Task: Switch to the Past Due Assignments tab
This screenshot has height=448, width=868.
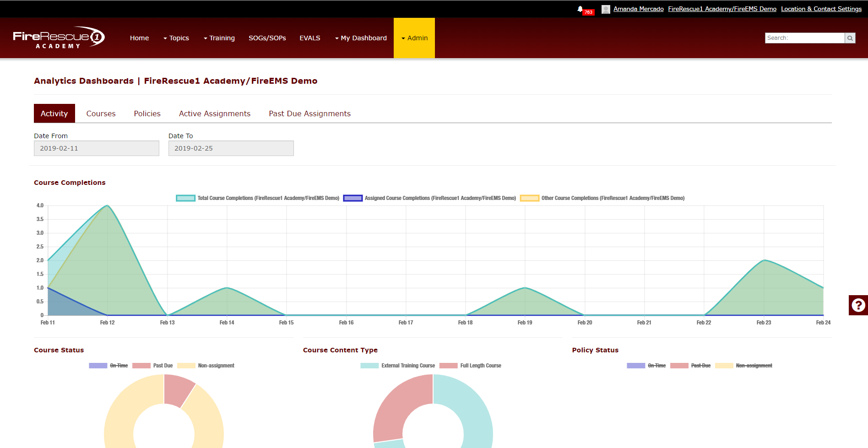Action: (x=309, y=113)
